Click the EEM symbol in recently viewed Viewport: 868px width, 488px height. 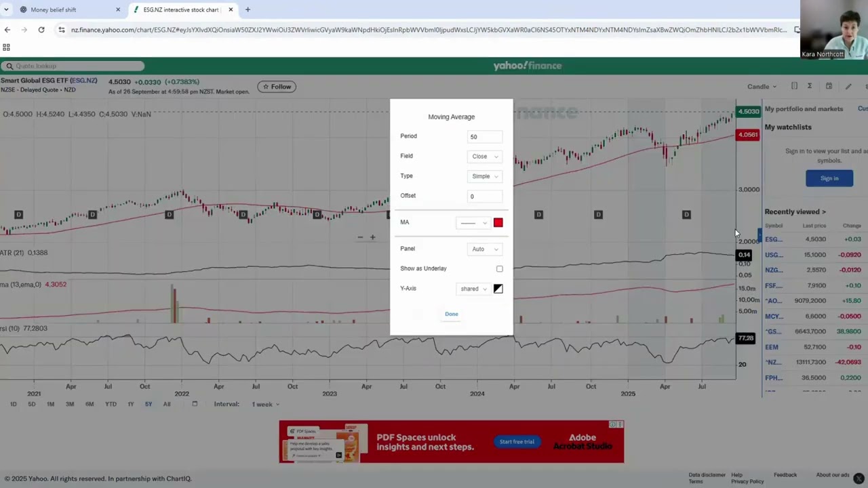pyautogui.click(x=772, y=347)
